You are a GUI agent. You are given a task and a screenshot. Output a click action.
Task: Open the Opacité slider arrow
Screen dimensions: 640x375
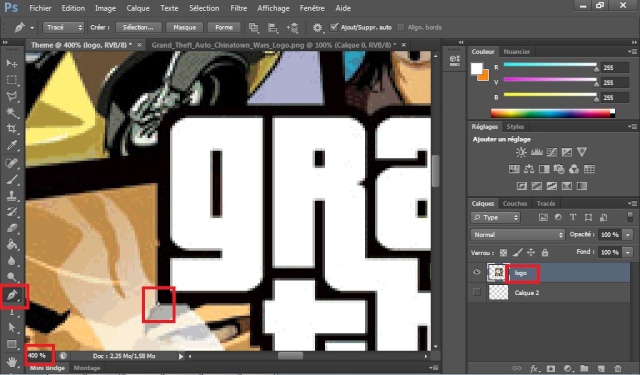[628, 235]
